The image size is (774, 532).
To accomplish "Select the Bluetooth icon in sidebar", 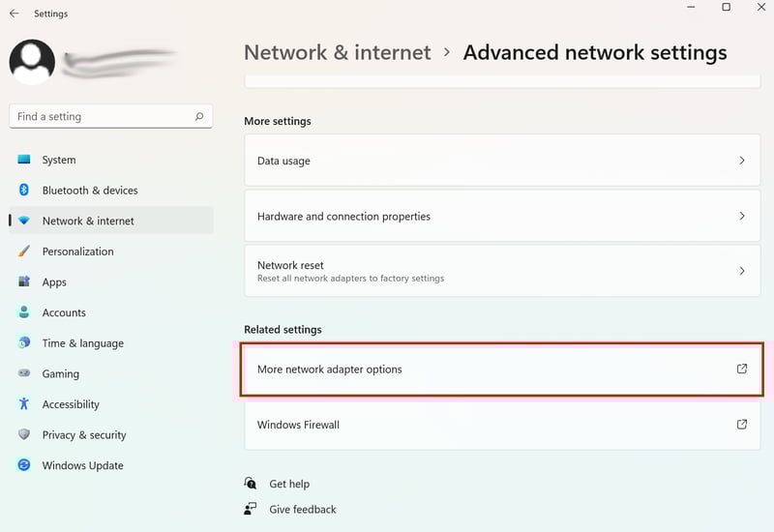I will (x=23, y=190).
